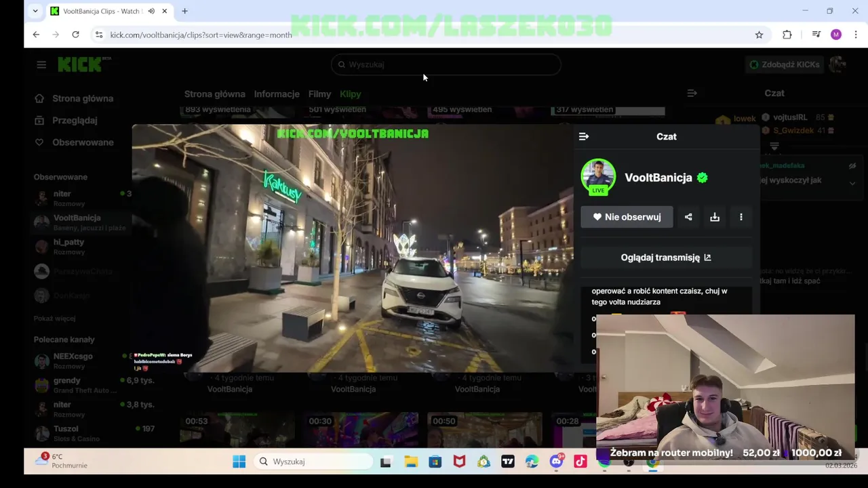This screenshot has width=868, height=488.
Task: Open the Filmy tab
Action: (319, 94)
